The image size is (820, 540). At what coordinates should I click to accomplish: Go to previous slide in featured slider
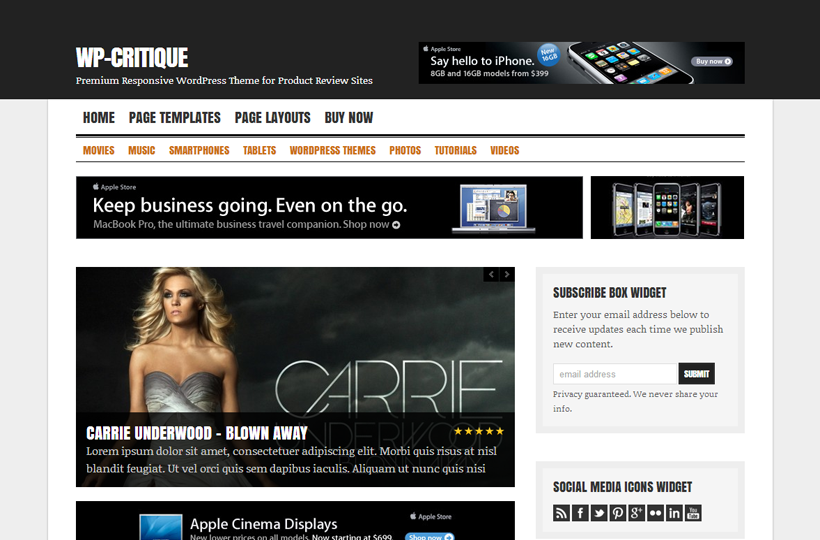[491, 274]
